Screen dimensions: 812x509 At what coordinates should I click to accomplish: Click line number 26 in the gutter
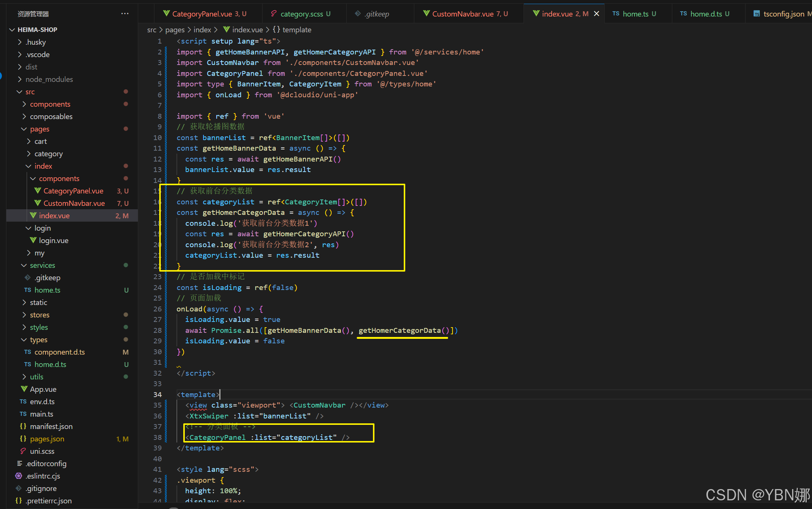click(x=157, y=309)
